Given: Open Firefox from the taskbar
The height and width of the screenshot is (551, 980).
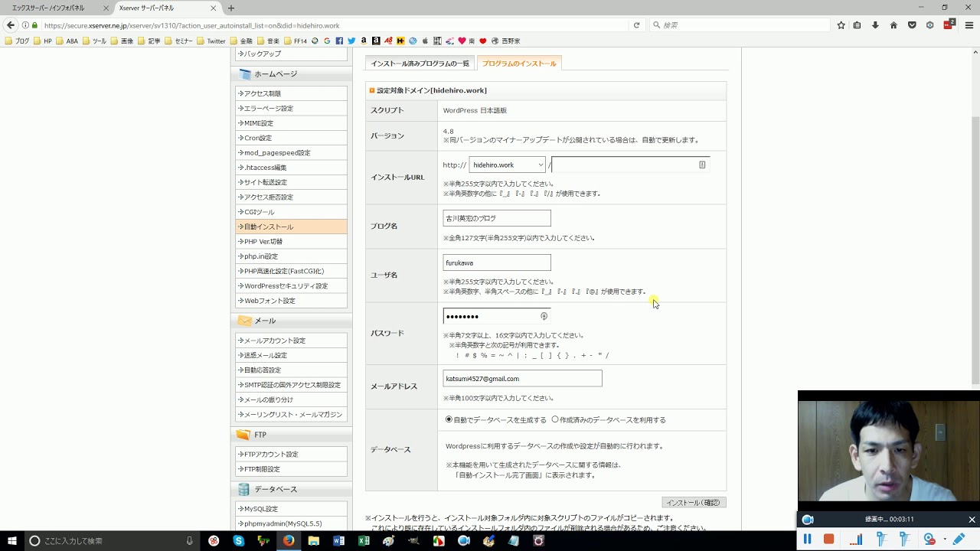Looking at the screenshot, I should pyautogui.click(x=289, y=540).
